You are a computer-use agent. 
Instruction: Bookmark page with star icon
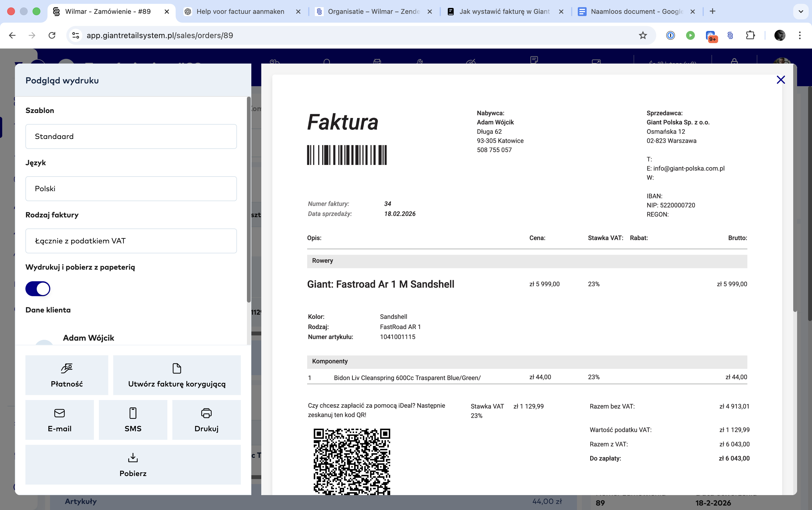click(643, 35)
